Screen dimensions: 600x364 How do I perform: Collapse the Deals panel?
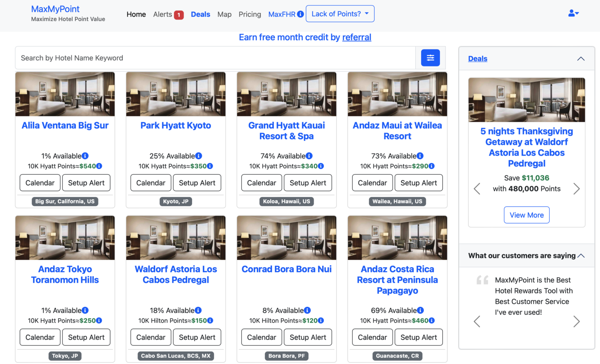click(581, 58)
